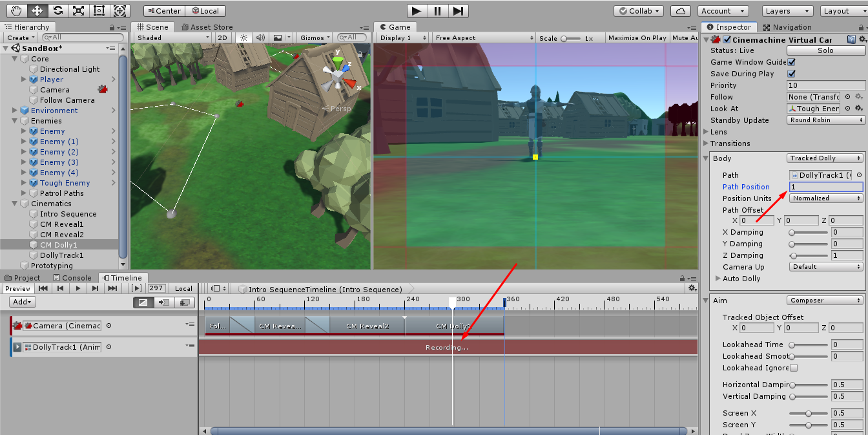Viewport: 868px width, 435px height.
Task: Activate the Move tool
Action: (x=37, y=10)
